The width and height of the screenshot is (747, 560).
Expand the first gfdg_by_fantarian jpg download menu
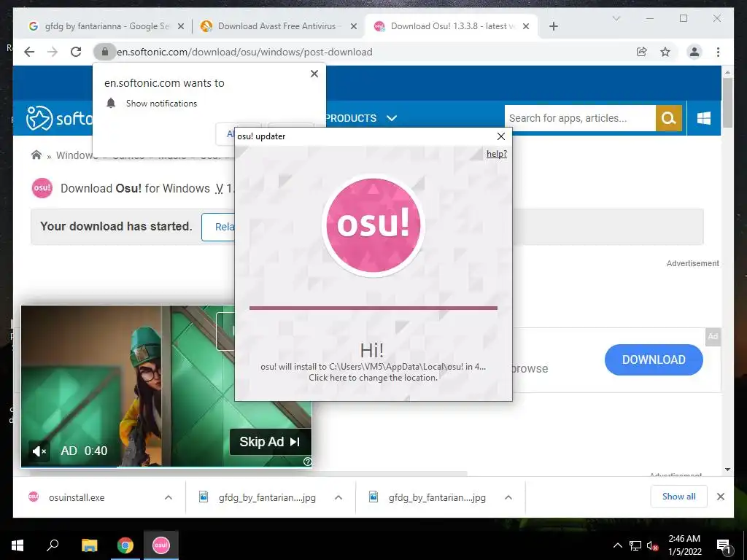(x=338, y=497)
